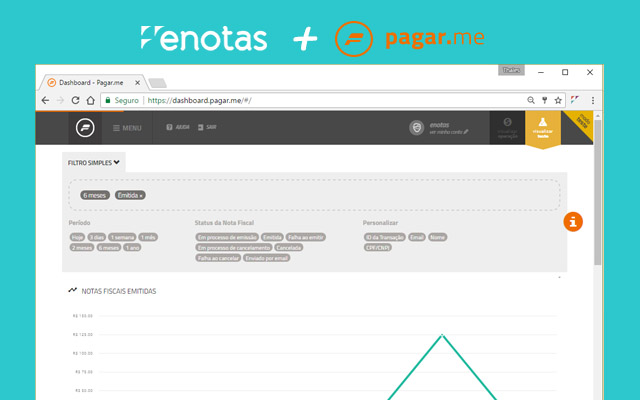Click the Thales profile button
Image resolution: width=640 pixels, height=400 pixels.
(x=511, y=70)
